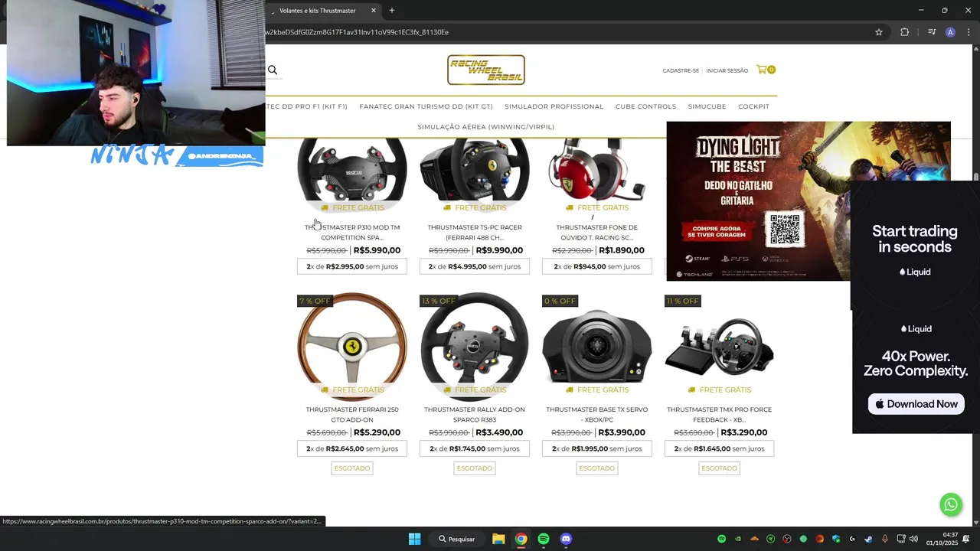Screen dimensions: 980x551
Task: Click the Spotify system tray icon
Action: tap(721, 539)
